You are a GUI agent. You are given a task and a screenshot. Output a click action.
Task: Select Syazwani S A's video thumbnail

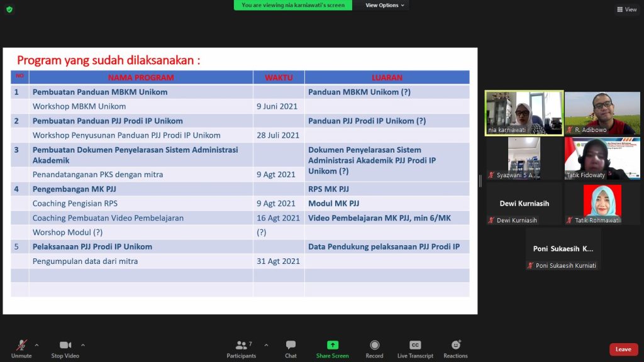point(524,158)
